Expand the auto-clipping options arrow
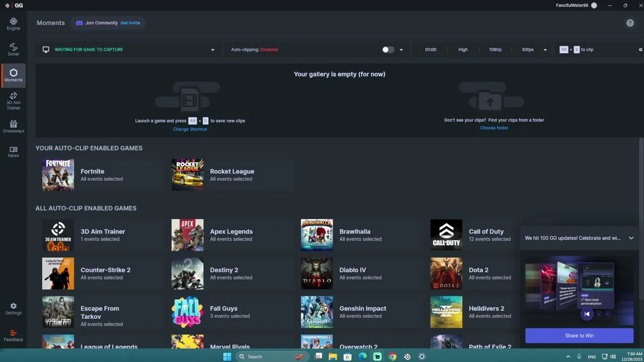This screenshot has height=362, width=644. click(x=401, y=50)
